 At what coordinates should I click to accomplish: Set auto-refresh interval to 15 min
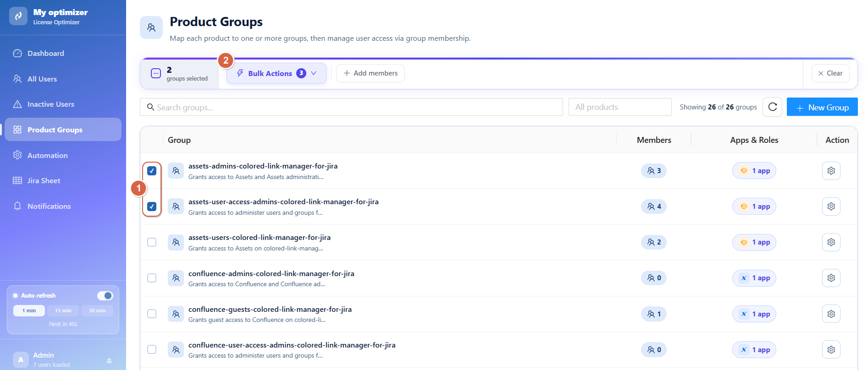pos(63,310)
